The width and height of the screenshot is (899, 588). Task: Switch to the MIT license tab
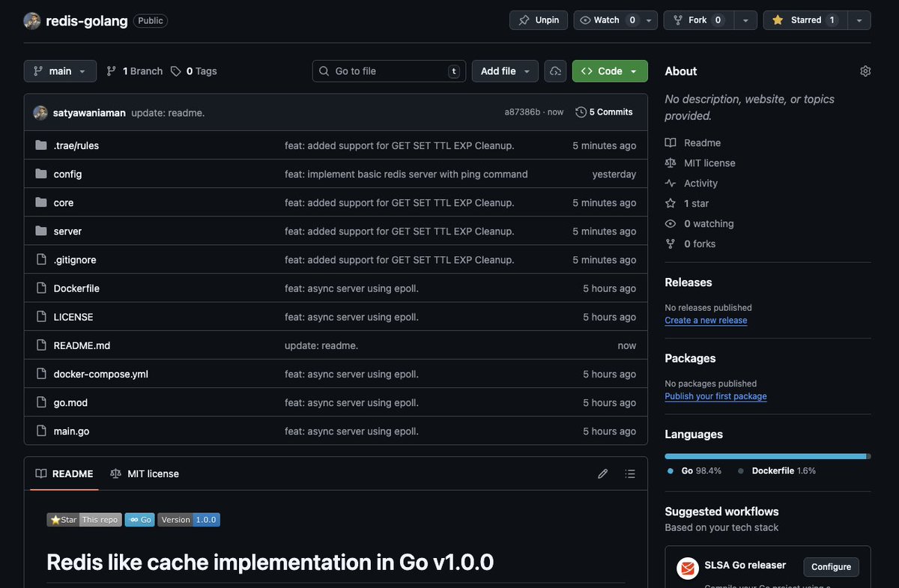tap(145, 473)
